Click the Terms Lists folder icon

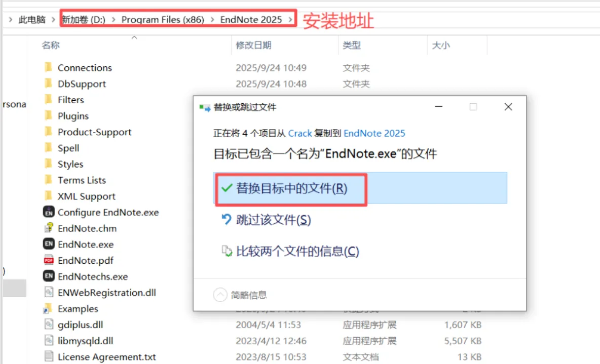coord(48,180)
